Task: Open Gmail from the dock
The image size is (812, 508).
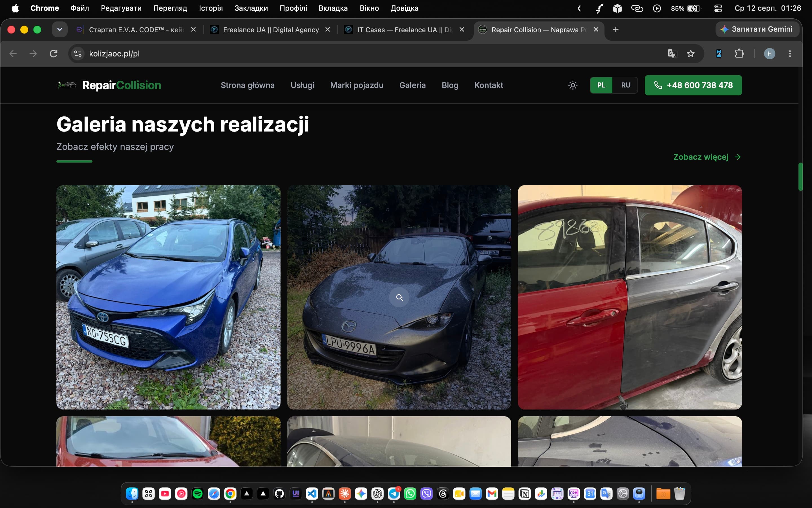Action: (492, 494)
